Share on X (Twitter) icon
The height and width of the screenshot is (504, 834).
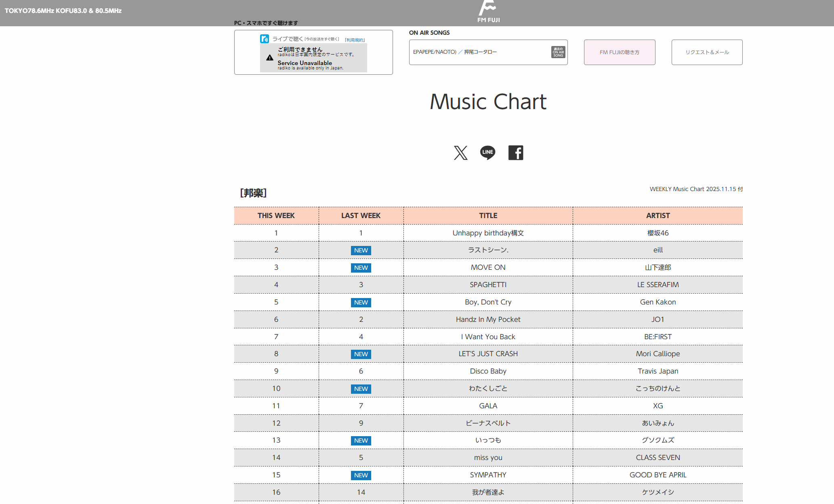[x=460, y=153]
